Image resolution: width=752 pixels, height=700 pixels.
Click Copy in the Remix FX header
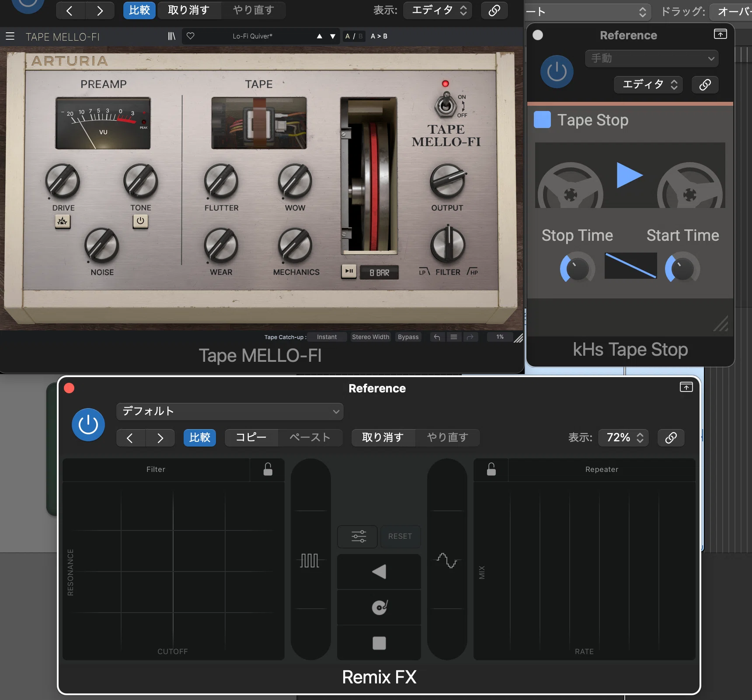[x=251, y=437]
